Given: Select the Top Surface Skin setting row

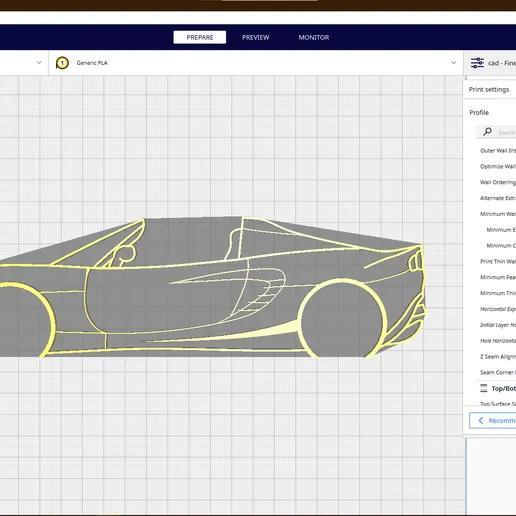Looking at the screenshot, I should point(498,404).
